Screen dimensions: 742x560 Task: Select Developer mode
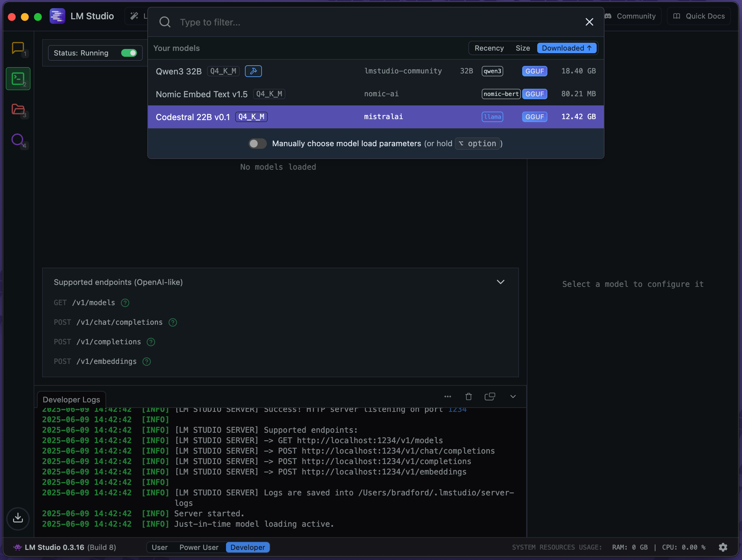click(248, 547)
